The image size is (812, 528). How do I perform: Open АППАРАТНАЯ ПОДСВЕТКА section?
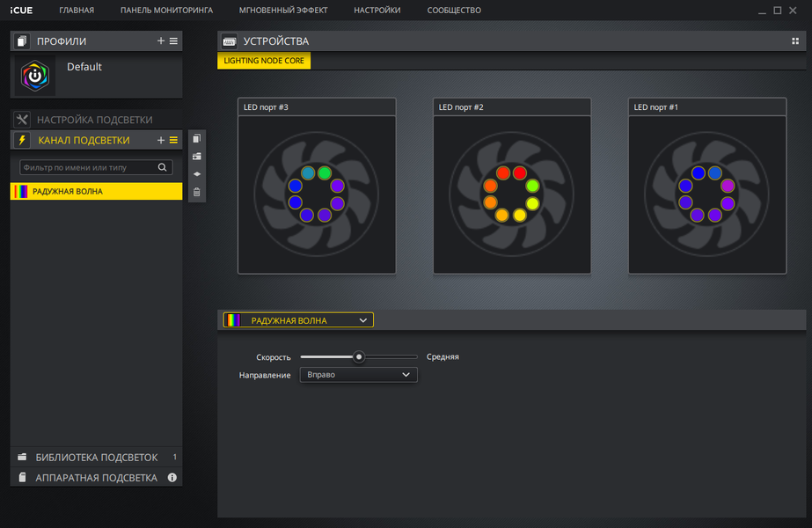pyautogui.click(x=96, y=477)
